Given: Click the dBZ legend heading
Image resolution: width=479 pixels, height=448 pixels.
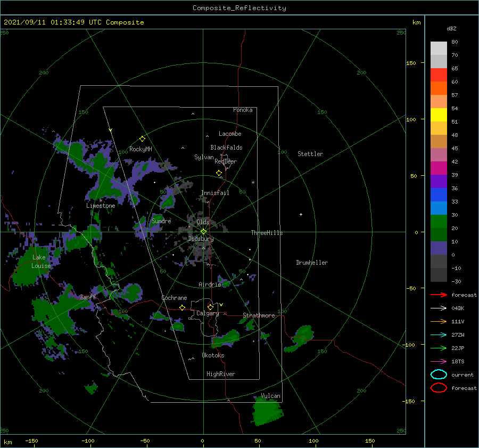Looking at the screenshot, I should tap(451, 28).
